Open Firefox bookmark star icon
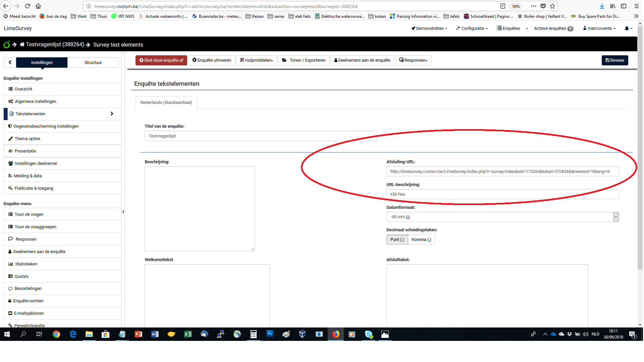Screen dimensions: 644x362 [552, 6]
